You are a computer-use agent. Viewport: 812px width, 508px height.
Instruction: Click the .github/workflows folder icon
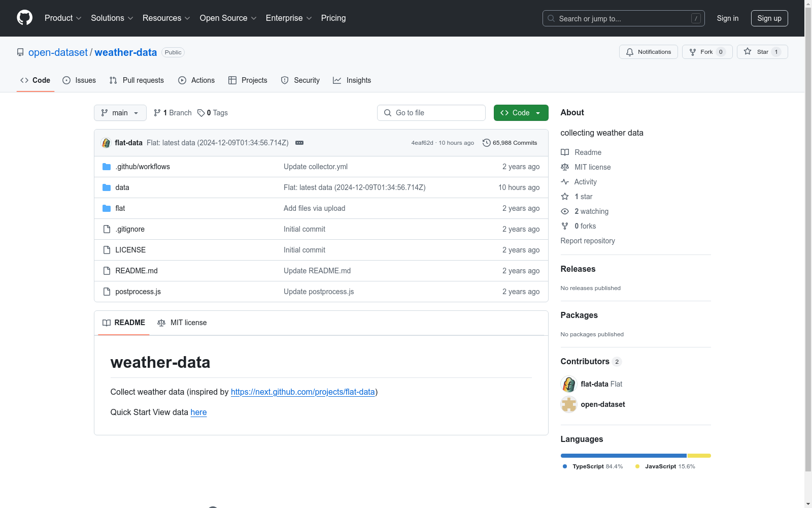107,167
